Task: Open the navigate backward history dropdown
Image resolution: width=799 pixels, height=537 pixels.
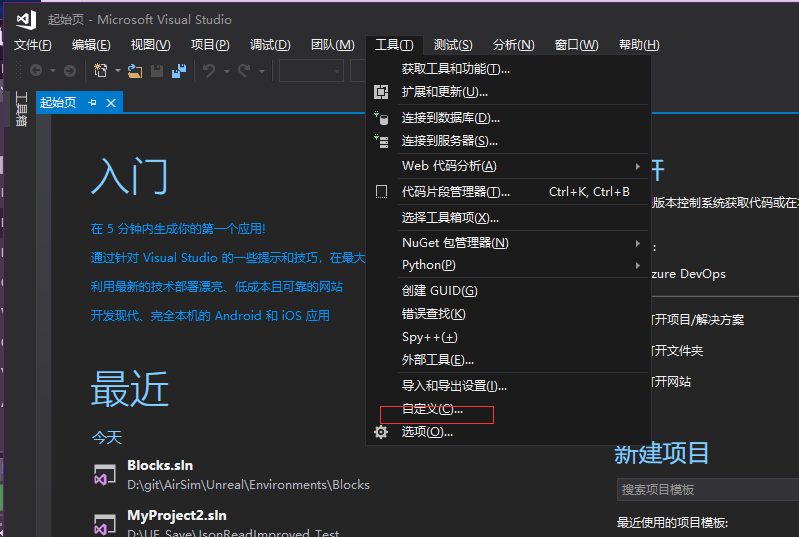Action: click(x=52, y=70)
